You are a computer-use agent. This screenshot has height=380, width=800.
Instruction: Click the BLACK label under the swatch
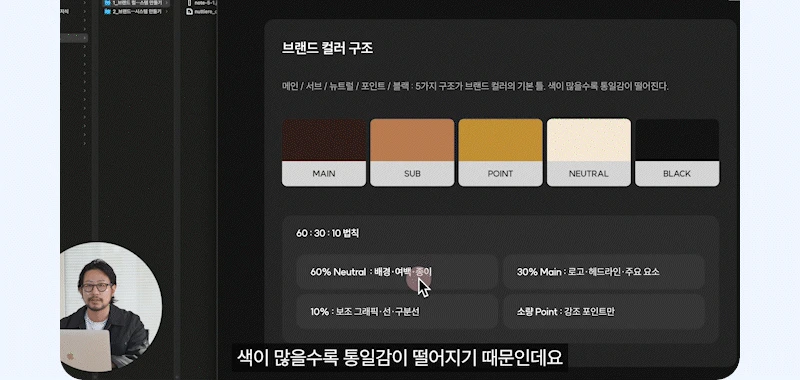click(x=677, y=173)
